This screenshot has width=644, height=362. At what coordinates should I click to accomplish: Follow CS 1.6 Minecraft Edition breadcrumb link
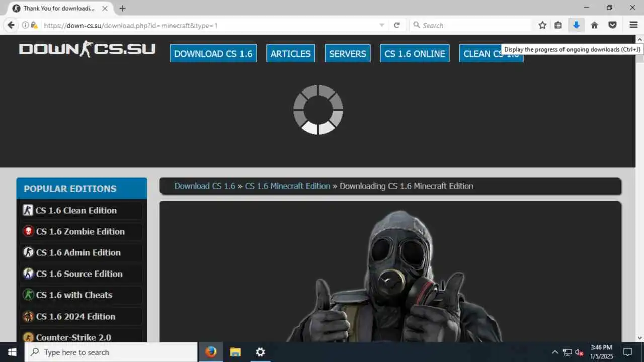click(287, 186)
